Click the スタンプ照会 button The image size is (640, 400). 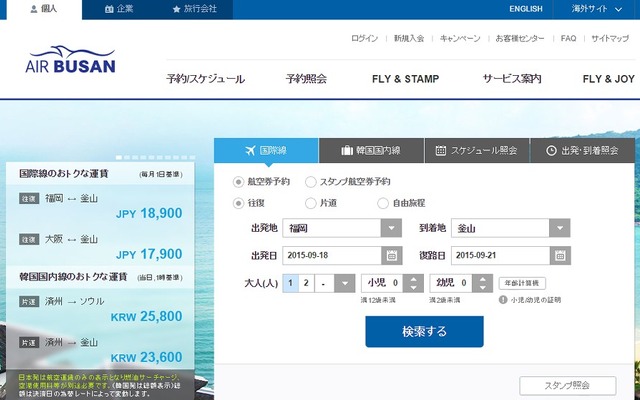(567, 385)
